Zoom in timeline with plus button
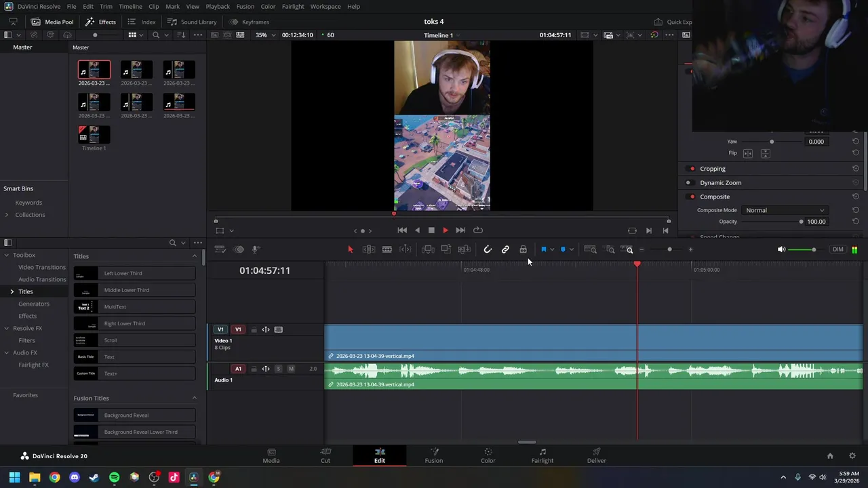Image resolution: width=868 pixels, height=488 pixels. (690, 249)
